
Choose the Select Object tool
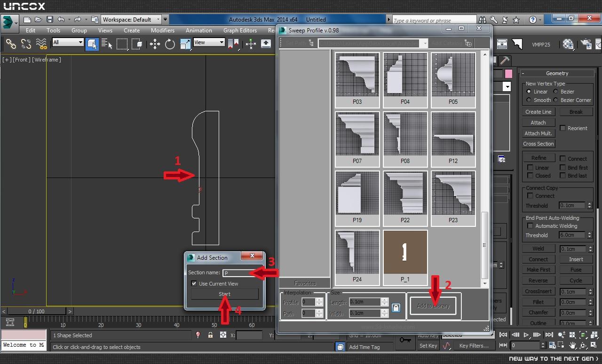[92, 44]
